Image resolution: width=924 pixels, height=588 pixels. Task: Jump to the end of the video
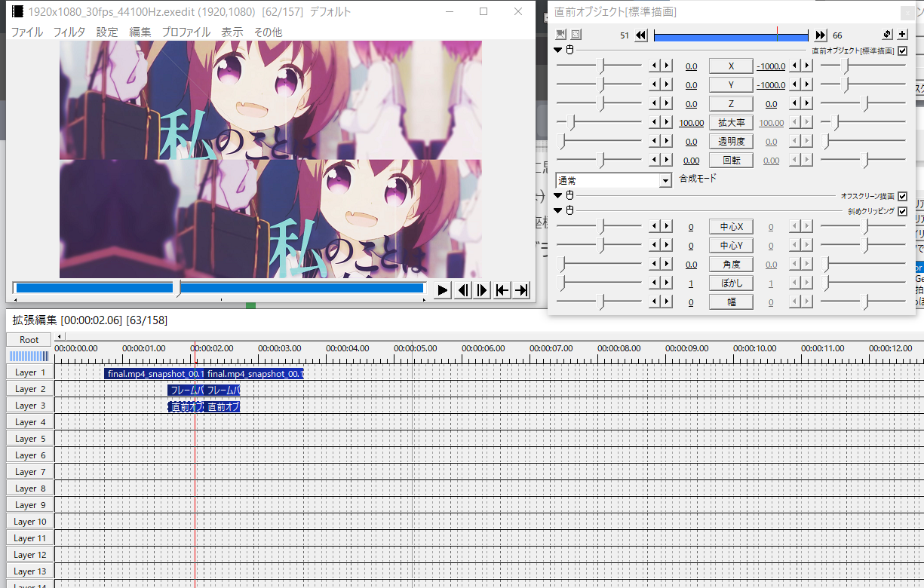(x=521, y=290)
